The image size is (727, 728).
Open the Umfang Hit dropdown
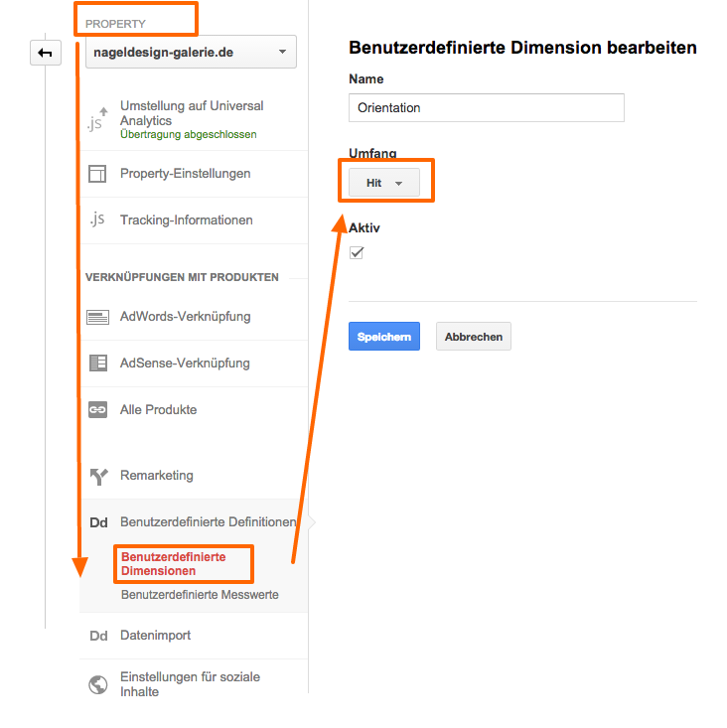click(x=383, y=183)
